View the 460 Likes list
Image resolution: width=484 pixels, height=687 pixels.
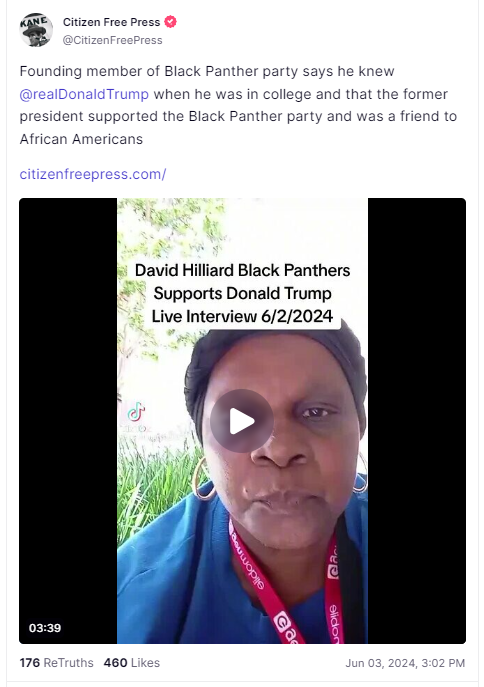[132, 662]
